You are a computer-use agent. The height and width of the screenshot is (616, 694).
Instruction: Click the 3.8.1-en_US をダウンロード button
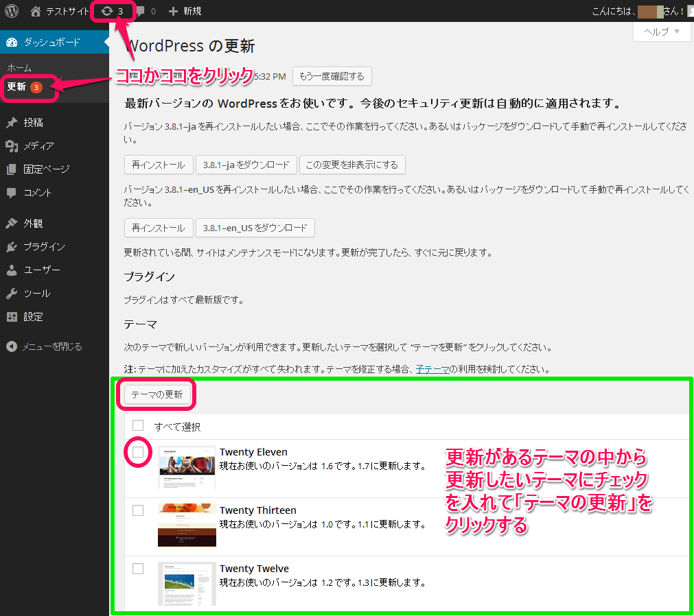255,228
